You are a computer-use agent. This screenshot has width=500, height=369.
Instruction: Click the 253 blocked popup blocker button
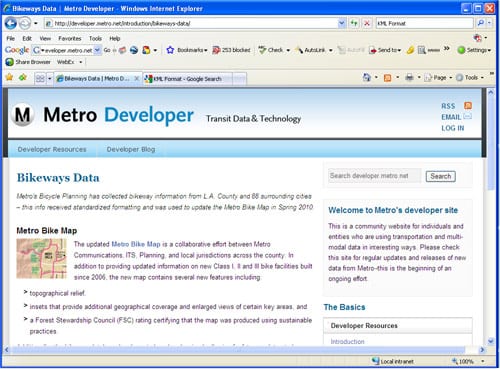(231, 50)
